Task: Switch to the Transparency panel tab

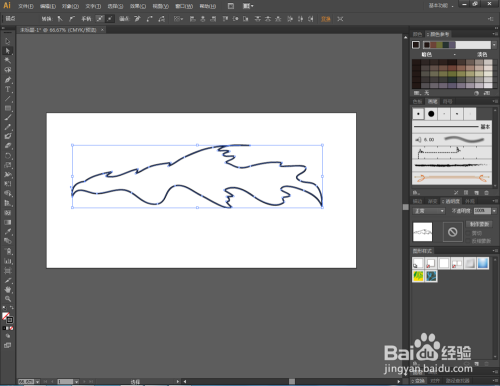Action: click(452, 201)
